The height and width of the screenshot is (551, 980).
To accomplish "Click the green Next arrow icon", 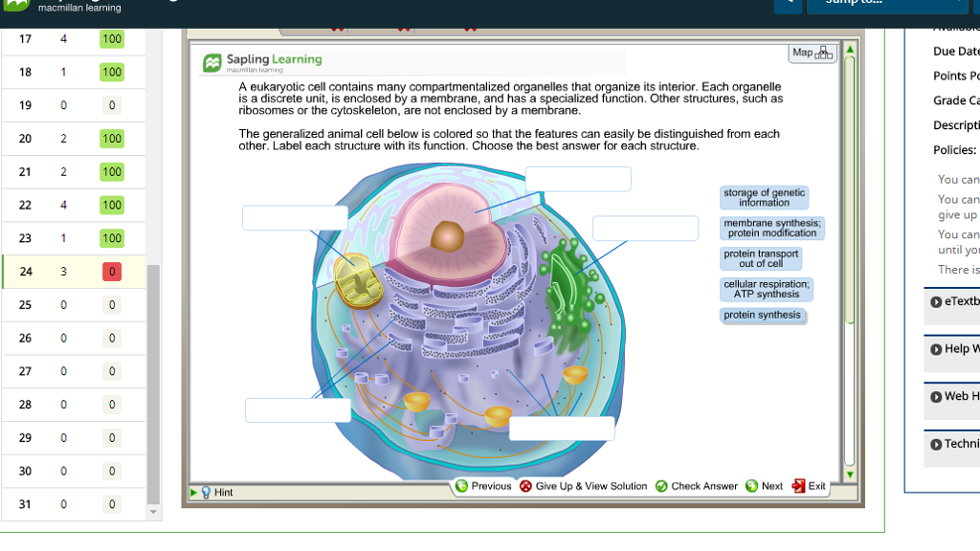I will 751,486.
